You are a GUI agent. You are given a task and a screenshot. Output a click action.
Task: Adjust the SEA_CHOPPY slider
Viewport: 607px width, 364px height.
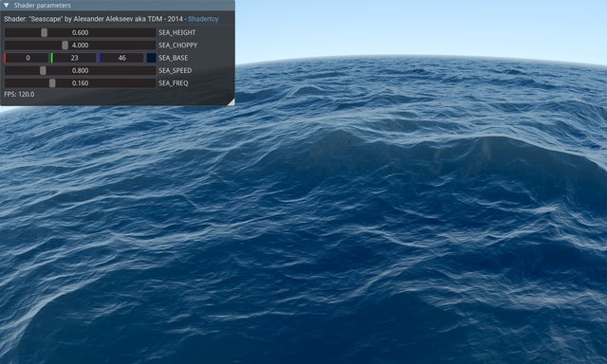pos(80,45)
